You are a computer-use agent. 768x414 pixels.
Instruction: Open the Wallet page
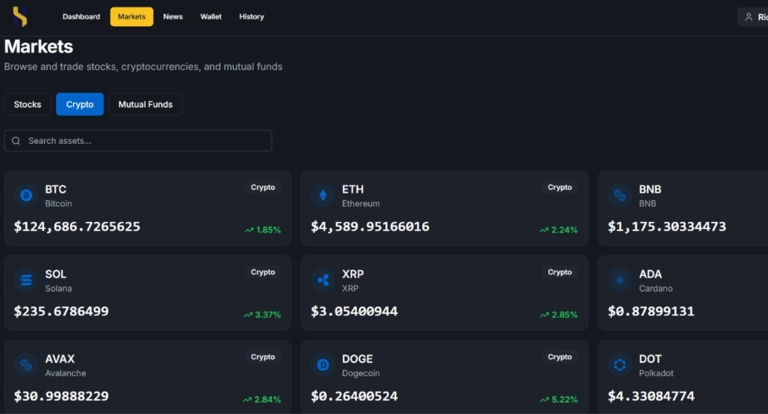[211, 17]
